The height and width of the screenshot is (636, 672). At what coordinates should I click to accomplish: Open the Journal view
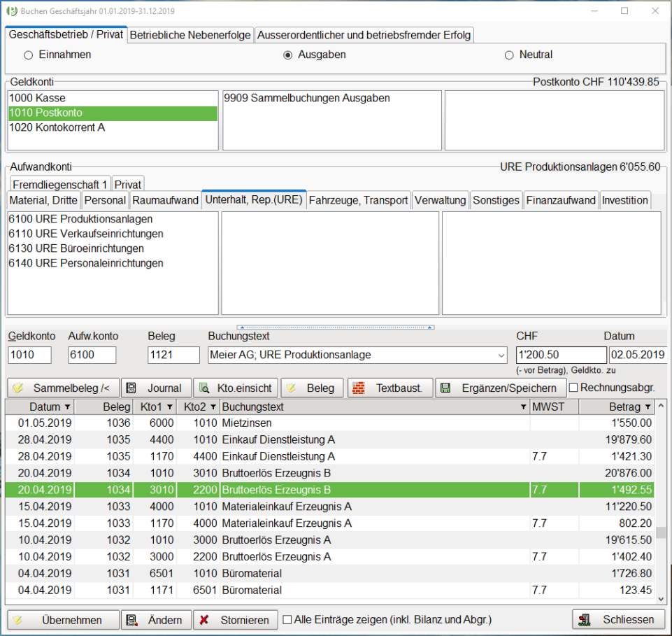coord(155,388)
